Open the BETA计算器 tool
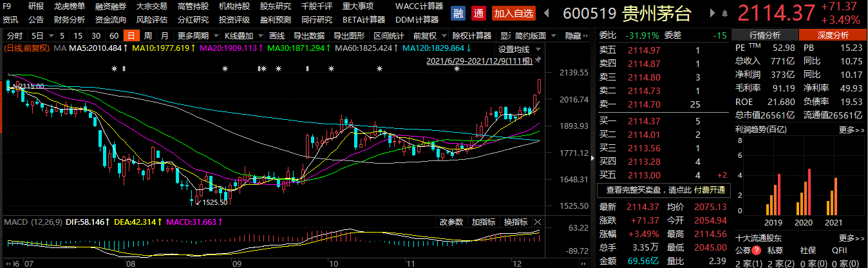 (x=364, y=19)
